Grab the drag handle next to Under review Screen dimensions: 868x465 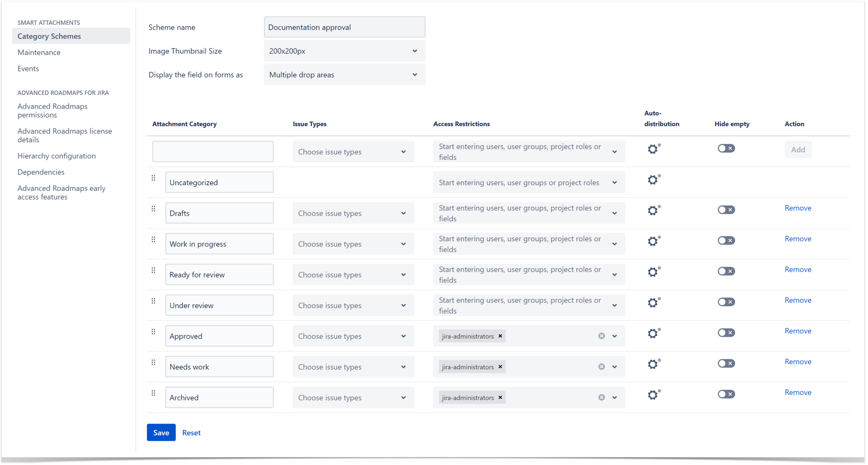pyautogui.click(x=153, y=301)
